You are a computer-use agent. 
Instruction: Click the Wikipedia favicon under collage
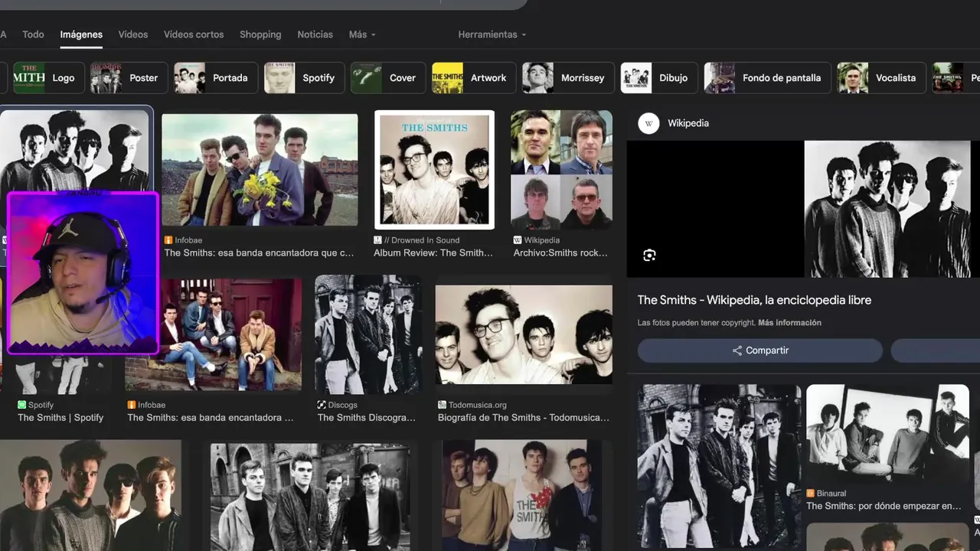click(x=518, y=240)
